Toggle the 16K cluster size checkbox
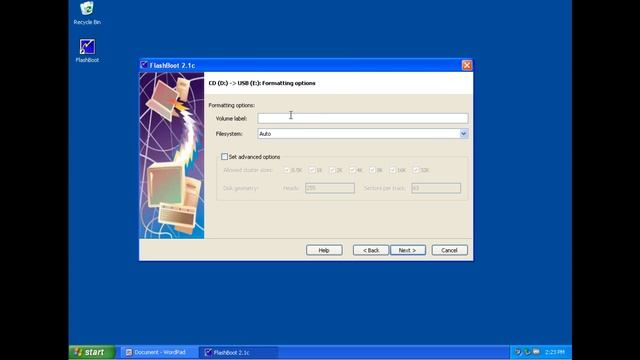This screenshot has width=640, height=360. (393, 170)
